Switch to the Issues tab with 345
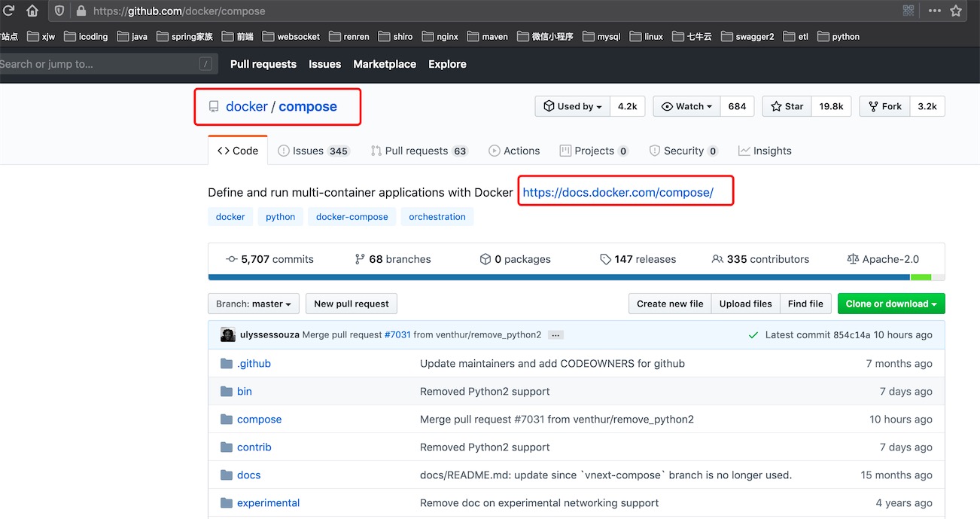980x519 pixels. (313, 151)
